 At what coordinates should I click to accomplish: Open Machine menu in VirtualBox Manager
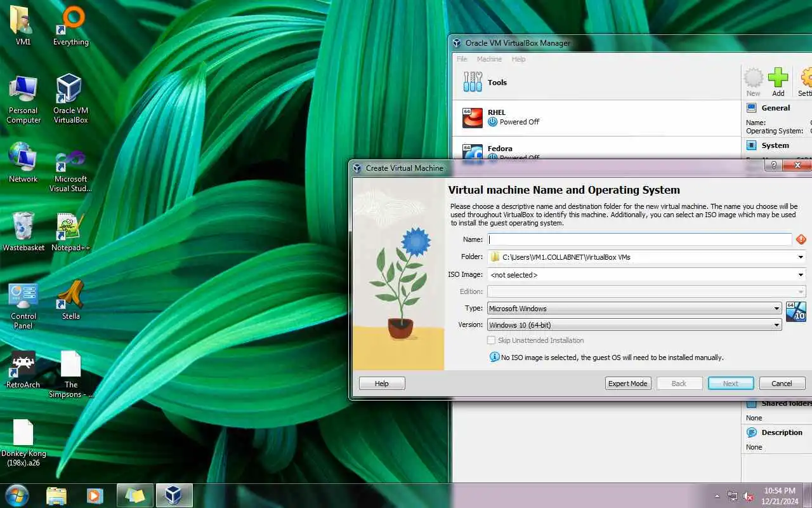tap(489, 59)
